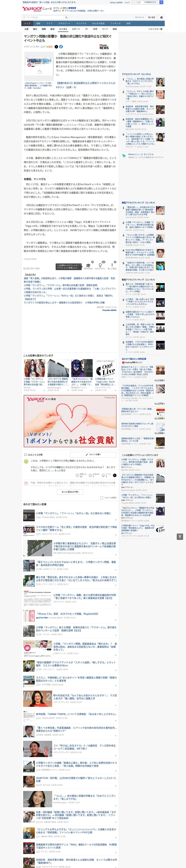Click the ITmedia NEWS logo beside the article
This screenshot has width=186, height=868.
(x=104, y=47)
